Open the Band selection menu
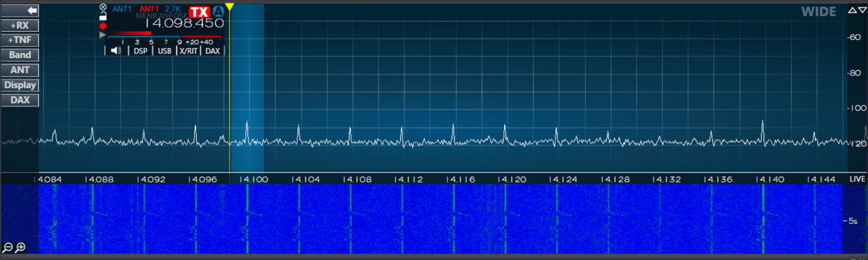Screen dimensions: 868x260 pyautogui.click(x=20, y=55)
